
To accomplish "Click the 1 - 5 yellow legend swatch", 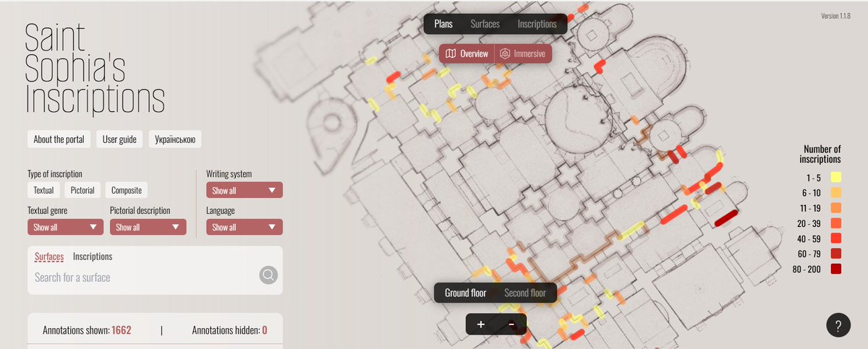I will tap(836, 177).
